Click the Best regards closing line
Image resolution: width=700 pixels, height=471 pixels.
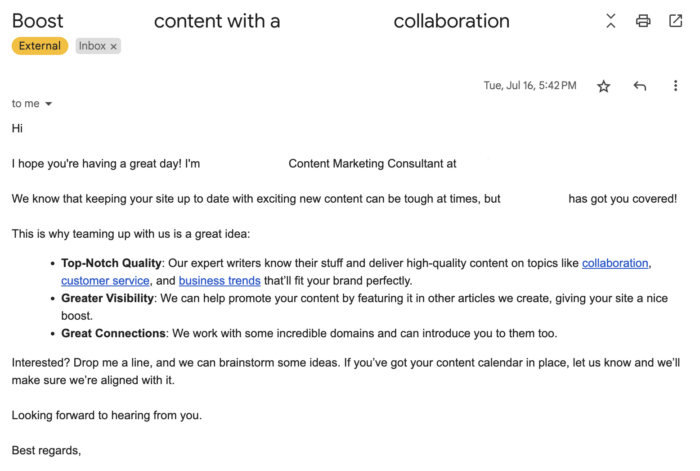click(x=46, y=451)
